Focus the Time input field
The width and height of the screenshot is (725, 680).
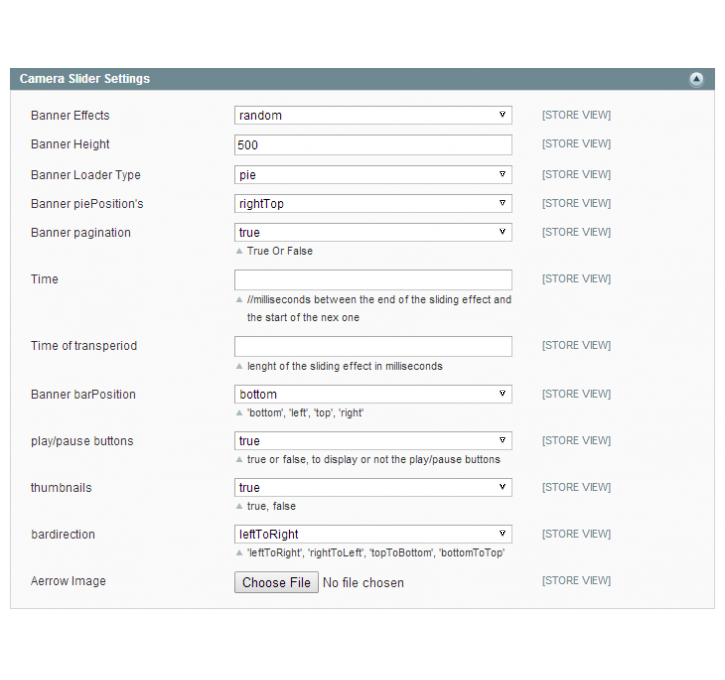[x=373, y=280]
